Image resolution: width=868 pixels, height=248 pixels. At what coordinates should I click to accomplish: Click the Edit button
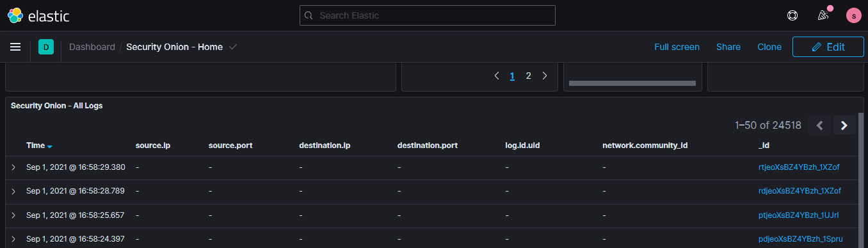point(828,47)
